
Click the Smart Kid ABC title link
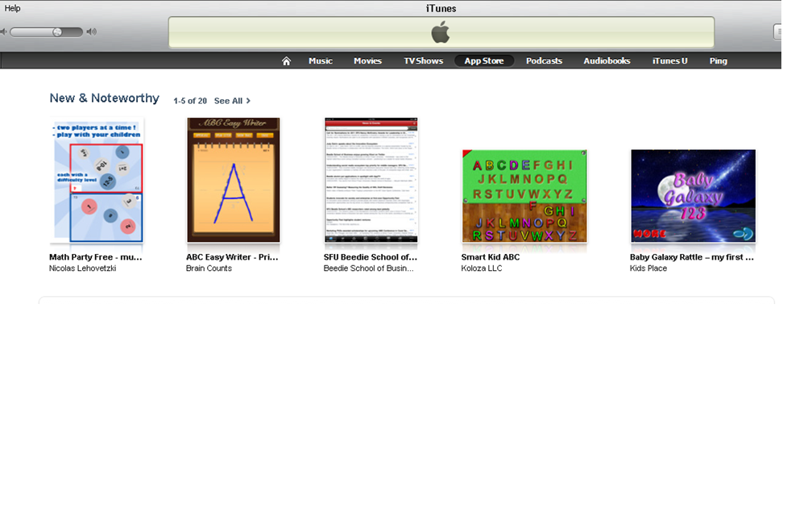pyautogui.click(x=491, y=257)
